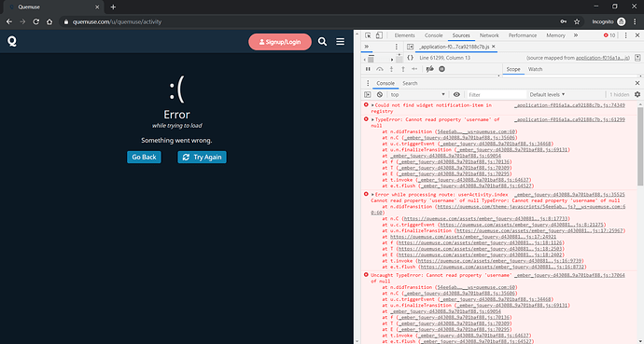Click the step out of function icon

click(x=403, y=69)
